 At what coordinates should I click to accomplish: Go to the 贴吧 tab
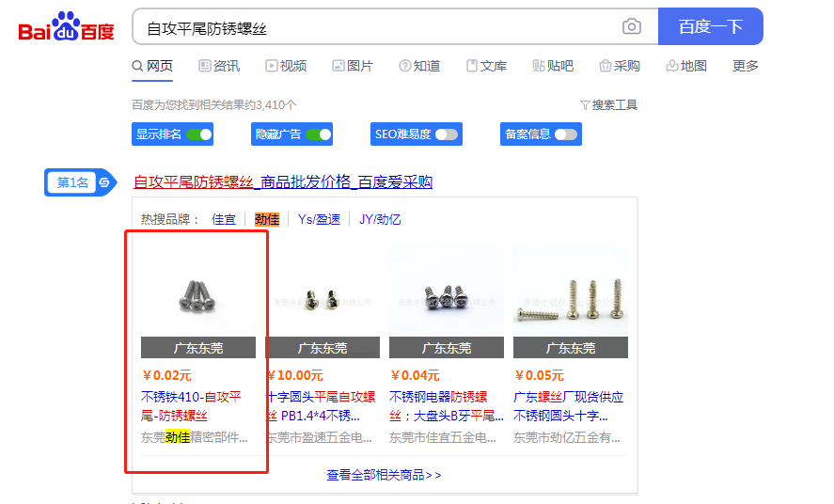(553, 66)
